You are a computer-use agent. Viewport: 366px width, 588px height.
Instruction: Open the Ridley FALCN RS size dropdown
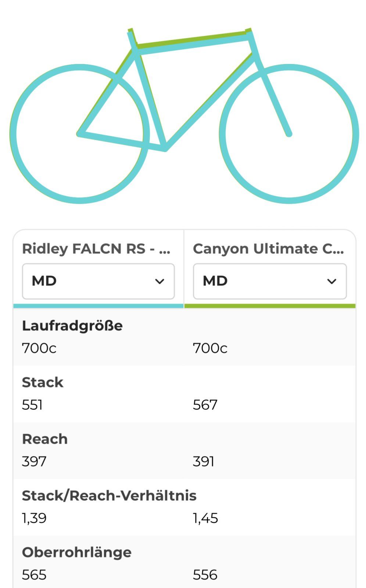pyautogui.click(x=98, y=281)
